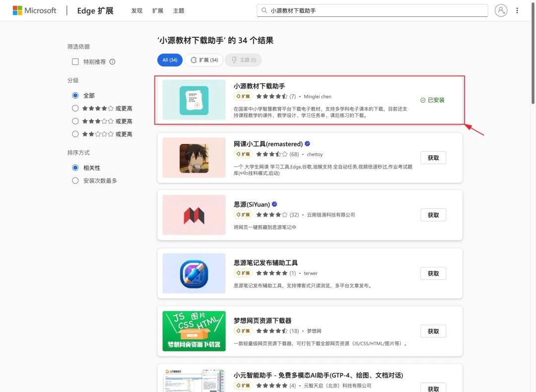Click verified badge beside 思源(SiYuan)
The width and height of the screenshot is (536, 392).
(x=274, y=204)
